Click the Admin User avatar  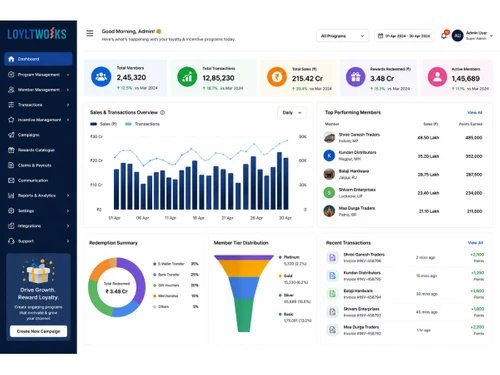pos(457,35)
